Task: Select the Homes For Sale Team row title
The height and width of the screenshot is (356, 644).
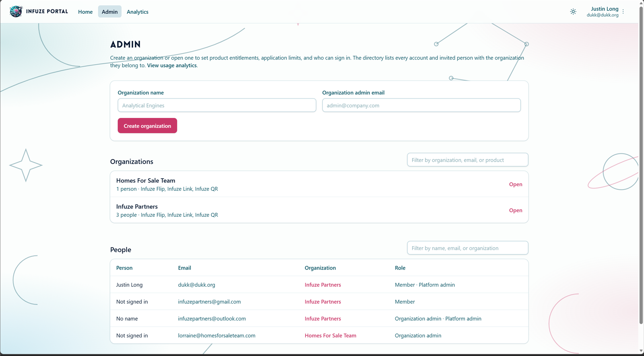Action: click(x=146, y=181)
